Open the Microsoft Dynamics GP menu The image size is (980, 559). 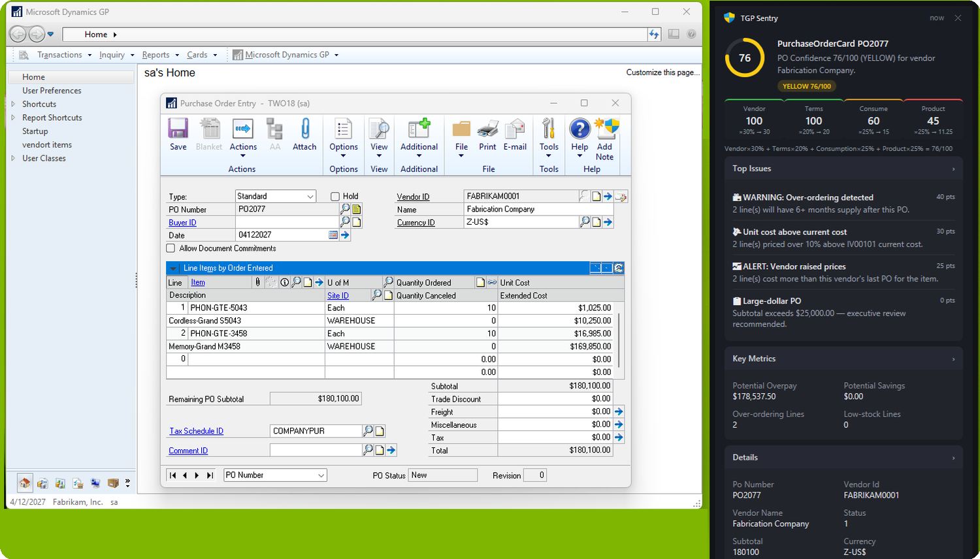(286, 55)
